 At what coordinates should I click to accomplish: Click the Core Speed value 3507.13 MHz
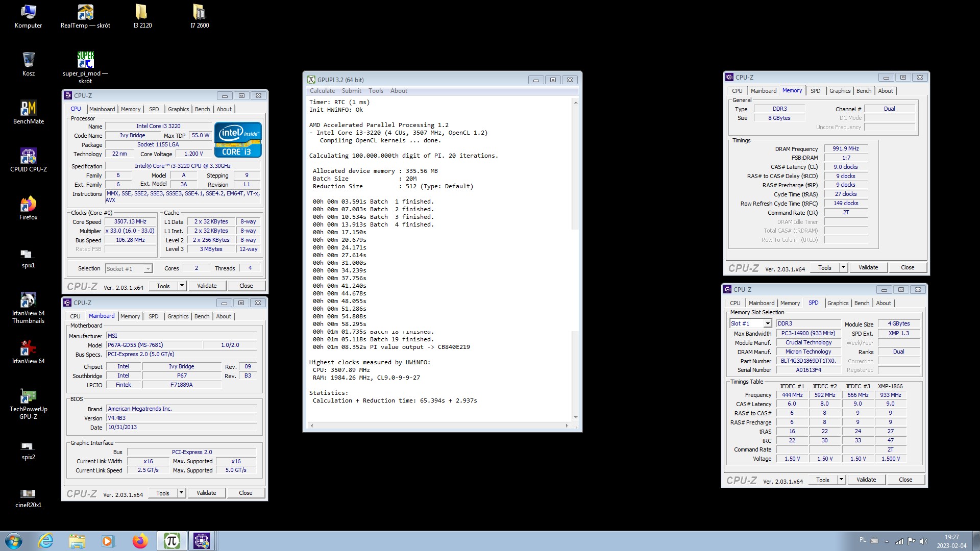coord(130,221)
